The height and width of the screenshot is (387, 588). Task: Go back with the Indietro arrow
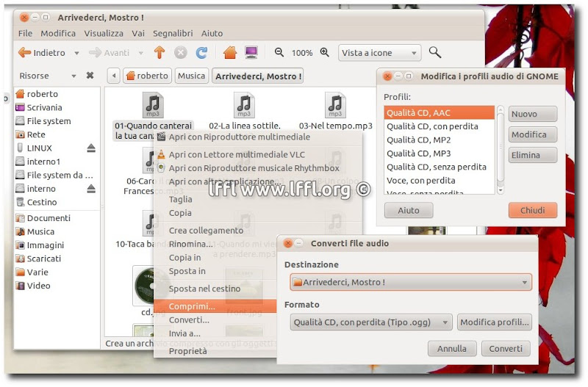tap(41, 53)
